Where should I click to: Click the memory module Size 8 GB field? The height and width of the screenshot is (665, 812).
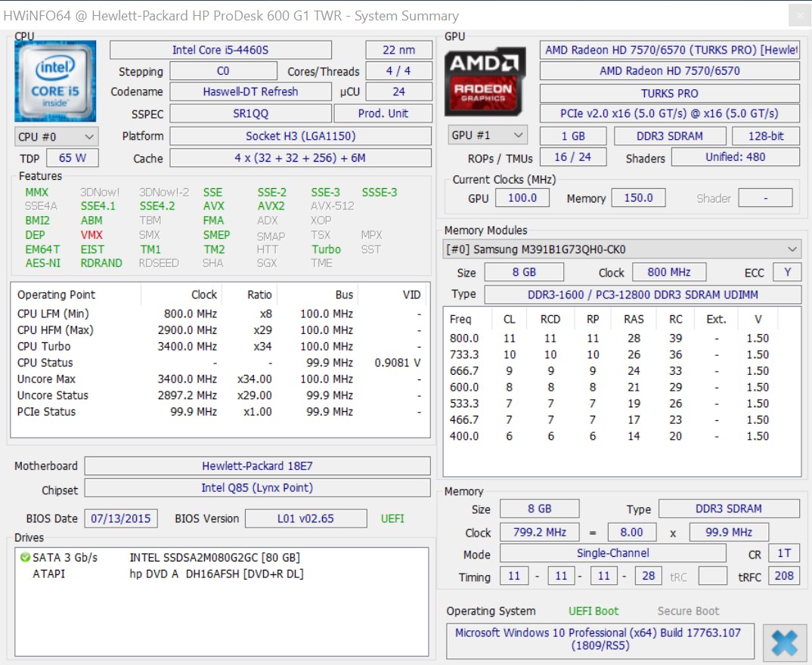pos(524,272)
